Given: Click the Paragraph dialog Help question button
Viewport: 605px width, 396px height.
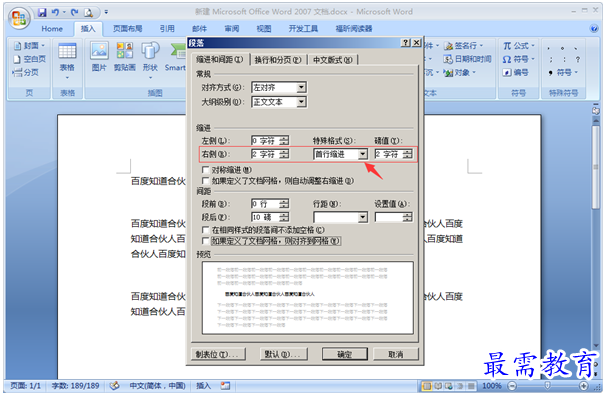Looking at the screenshot, I should [406, 43].
